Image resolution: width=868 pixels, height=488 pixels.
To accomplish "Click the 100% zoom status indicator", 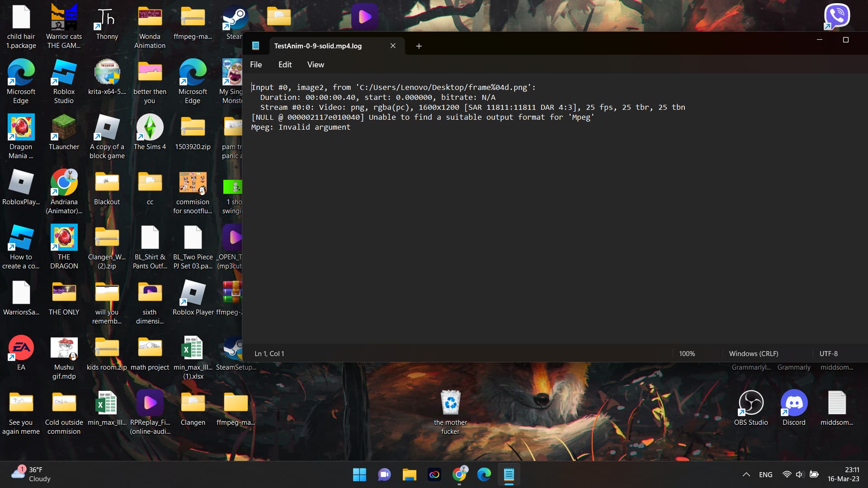I will pos(687,354).
